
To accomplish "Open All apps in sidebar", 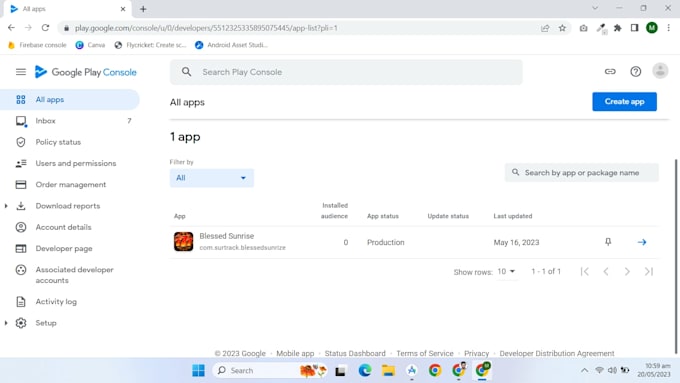I will pos(69,99).
